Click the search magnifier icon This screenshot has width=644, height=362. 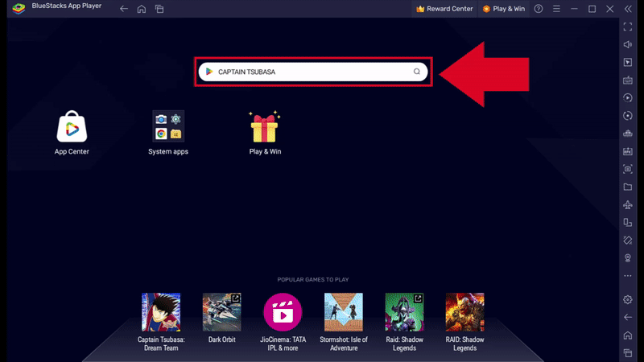coord(417,72)
